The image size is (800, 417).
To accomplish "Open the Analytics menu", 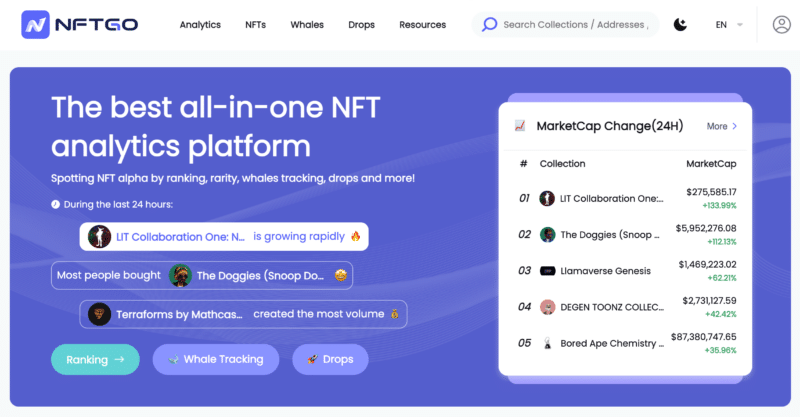I will tap(200, 24).
